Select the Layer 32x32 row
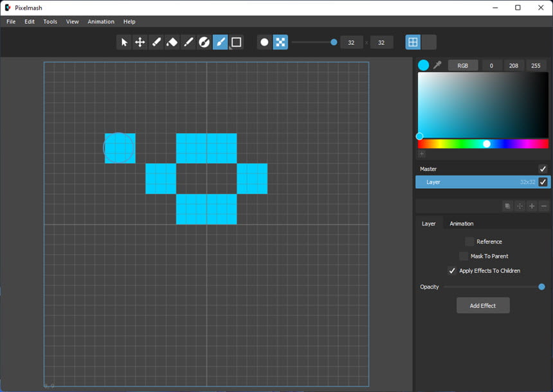 pos(483,182)
